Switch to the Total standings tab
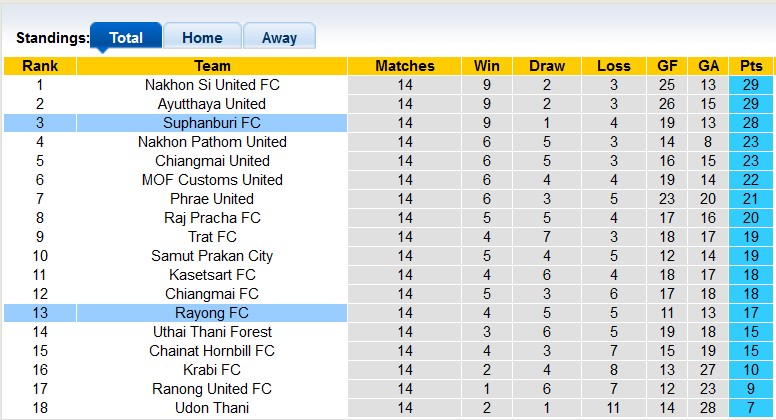Viewport: 776px width, 420px height. pyautogui.click(x=125, y=38)
